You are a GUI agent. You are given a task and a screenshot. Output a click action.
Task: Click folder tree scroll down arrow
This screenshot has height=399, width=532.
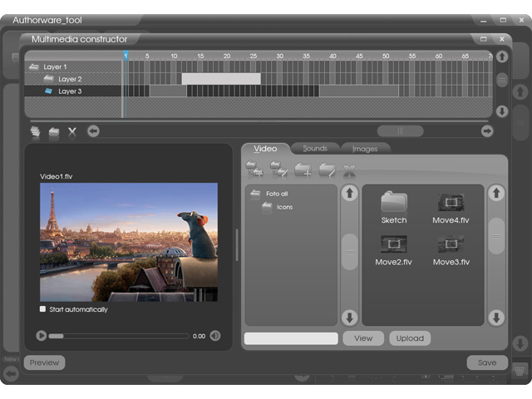point(349,318)
